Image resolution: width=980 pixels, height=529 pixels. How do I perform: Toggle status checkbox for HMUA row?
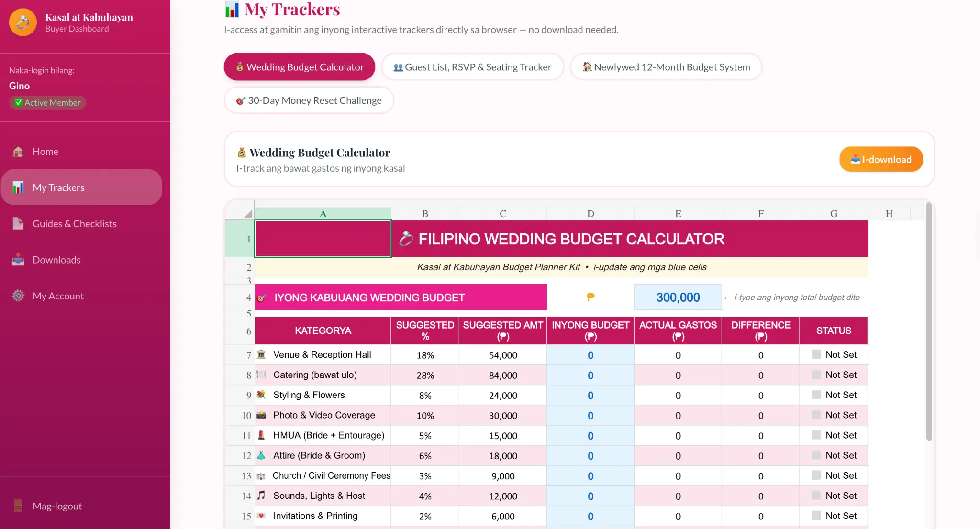816,435
